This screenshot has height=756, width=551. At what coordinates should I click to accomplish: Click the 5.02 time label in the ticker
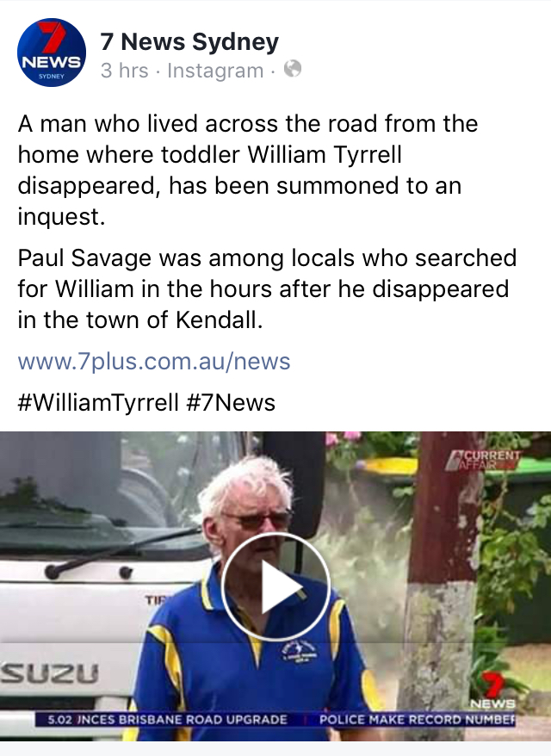61,720
